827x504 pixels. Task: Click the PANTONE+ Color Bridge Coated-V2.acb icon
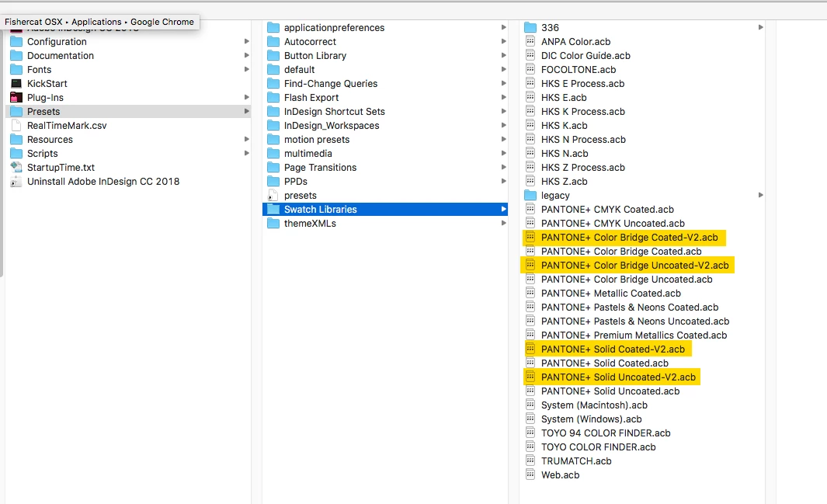530,237
